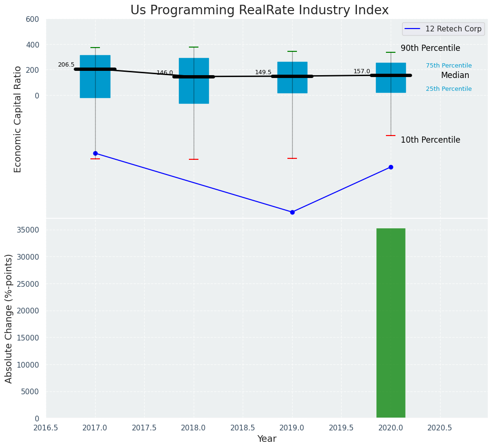The width and height of the screenshot is (493, 448).
Task: Select the 157.0 median value label
Action: coord(362,71)
